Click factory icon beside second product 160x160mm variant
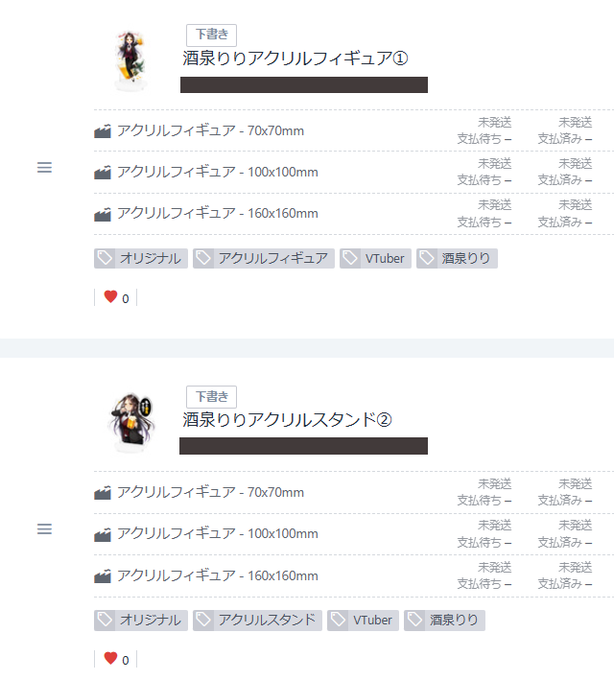The image size is (614, 680). click(103, 575)
